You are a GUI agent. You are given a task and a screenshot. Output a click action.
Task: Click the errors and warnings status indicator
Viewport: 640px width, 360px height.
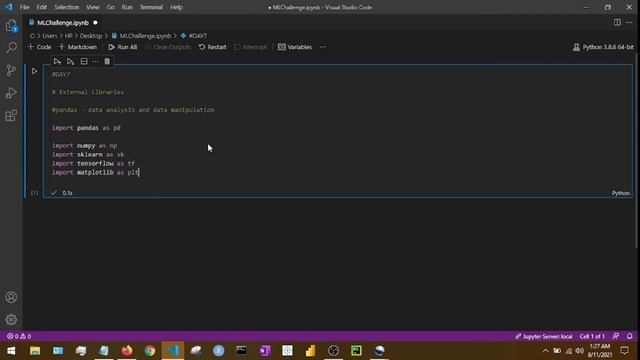(x=19, y=336)
